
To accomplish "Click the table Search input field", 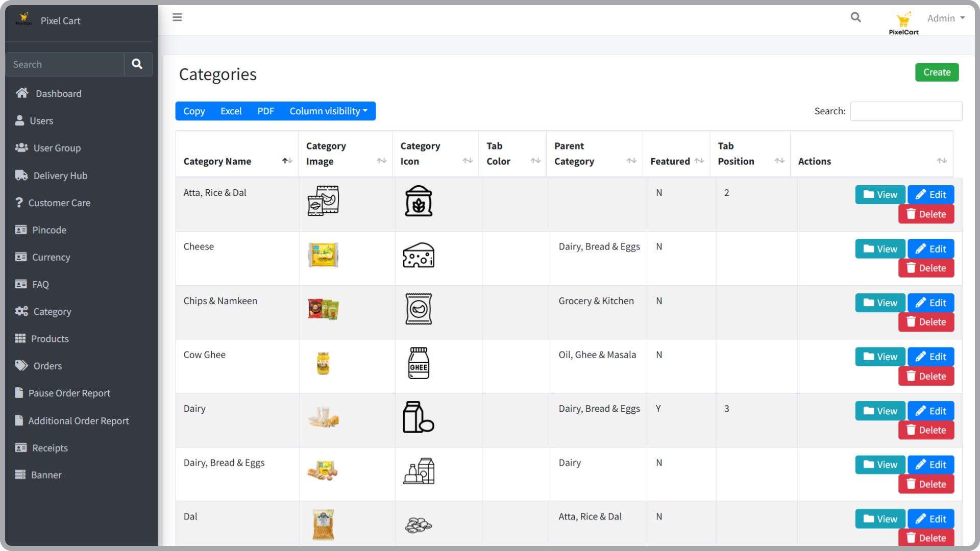I will point(906,111).
